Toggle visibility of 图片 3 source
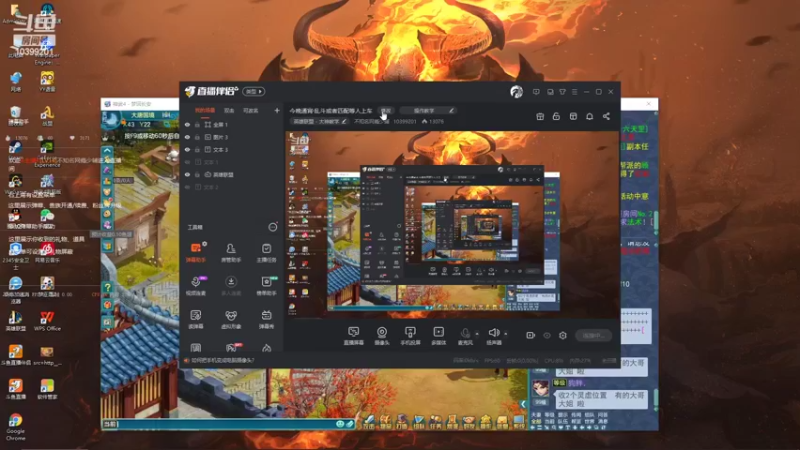 (x=187, y=137)
